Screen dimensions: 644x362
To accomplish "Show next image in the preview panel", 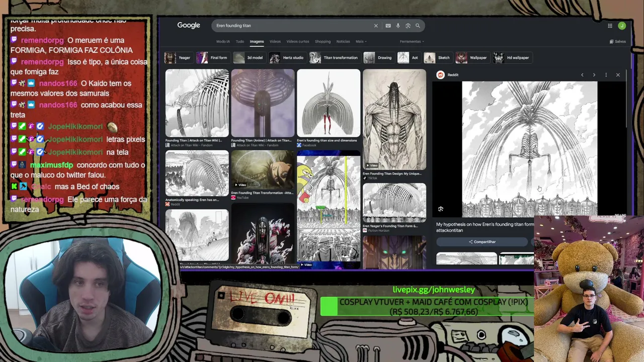I will tap(594, 75).
